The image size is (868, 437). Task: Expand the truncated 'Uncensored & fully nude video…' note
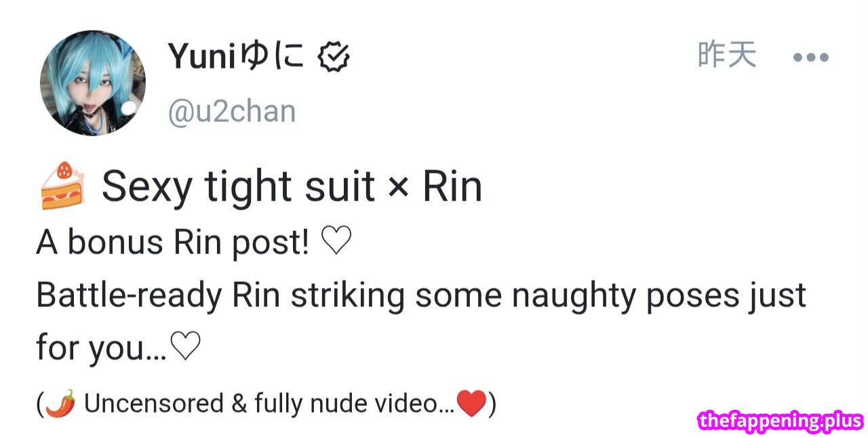click(x=267, y=404)
